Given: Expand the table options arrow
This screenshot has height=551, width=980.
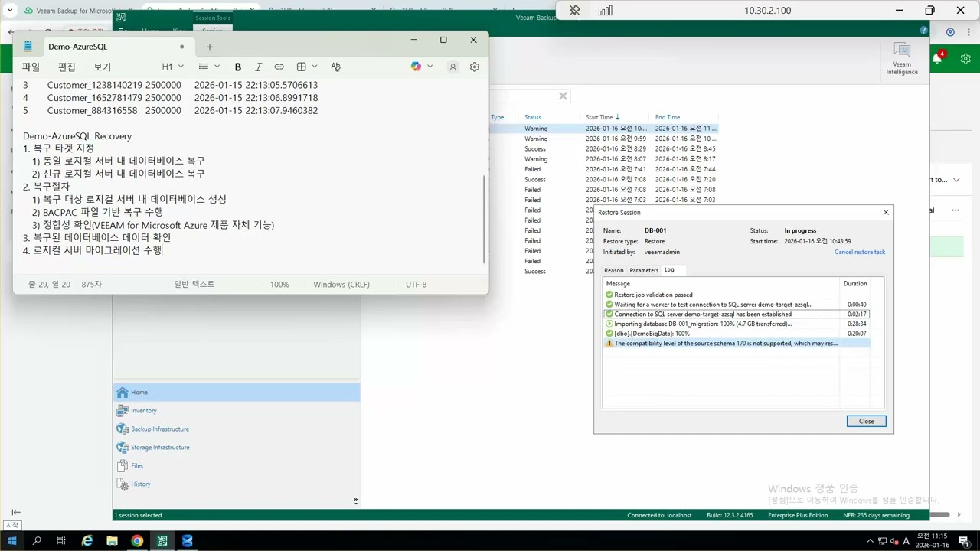Looking at the screenshot, I should pyautogui.click(x=315, y=67).
